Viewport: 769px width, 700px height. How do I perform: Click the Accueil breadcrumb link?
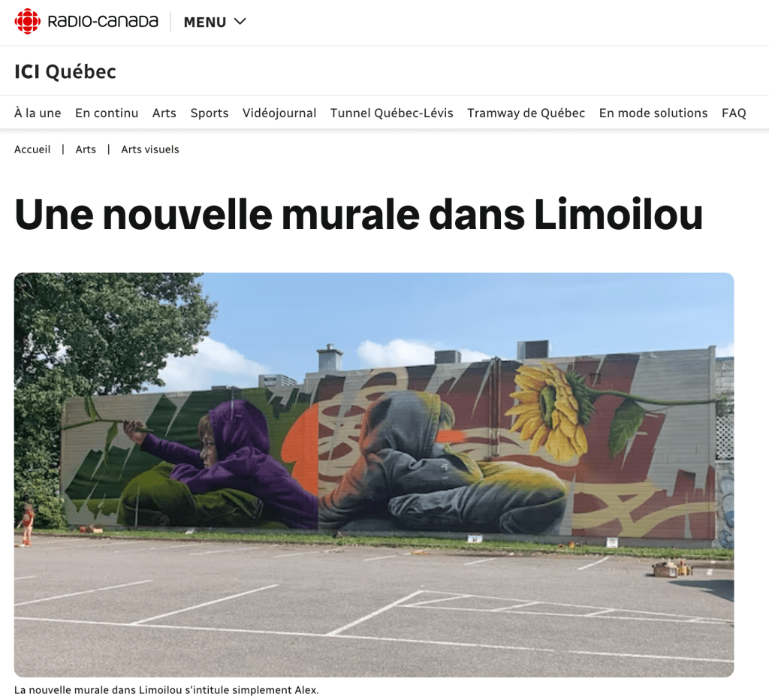pos(32,149)
